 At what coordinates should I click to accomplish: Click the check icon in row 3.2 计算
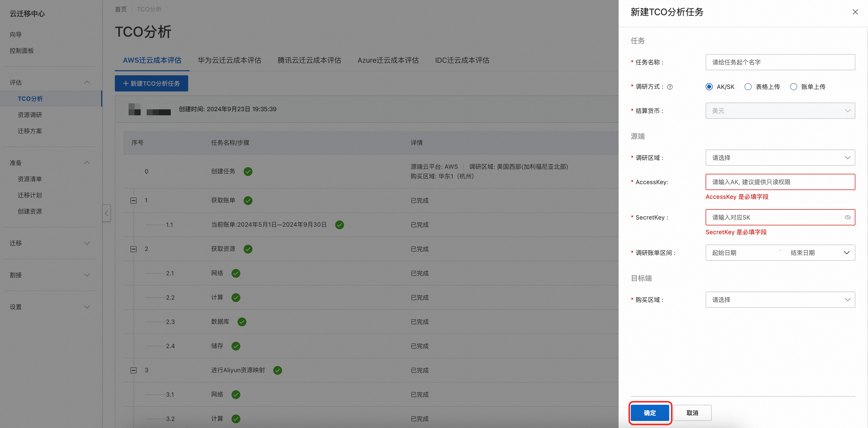point(236,419)
